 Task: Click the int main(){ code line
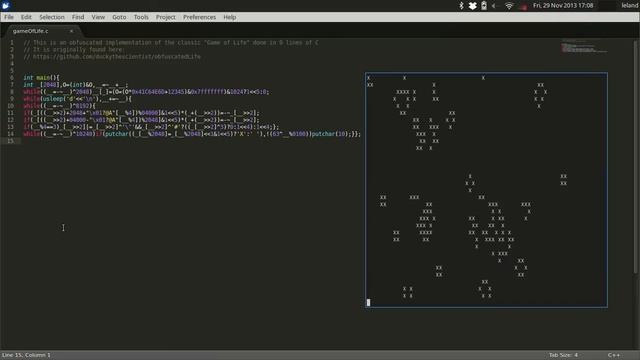(41, 78)
